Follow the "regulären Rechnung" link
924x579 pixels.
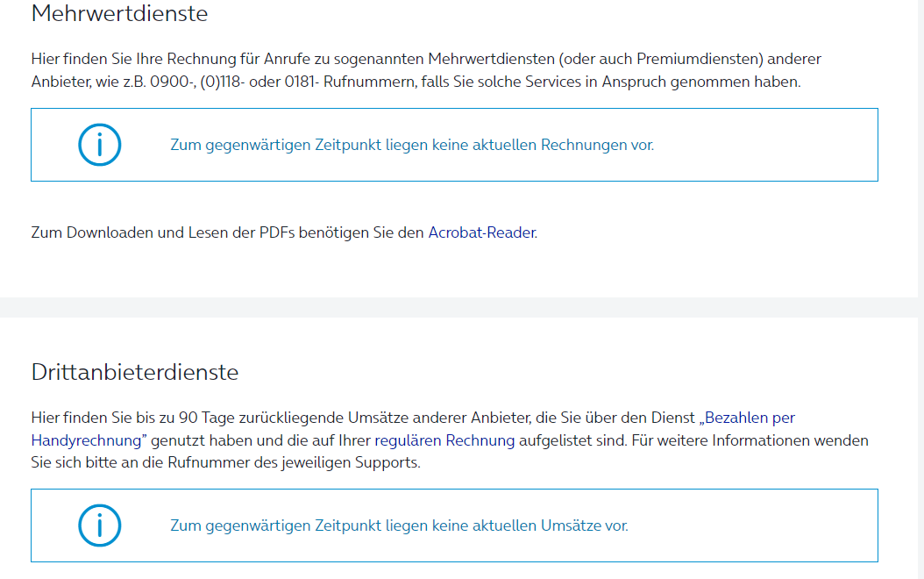(444, 440)
